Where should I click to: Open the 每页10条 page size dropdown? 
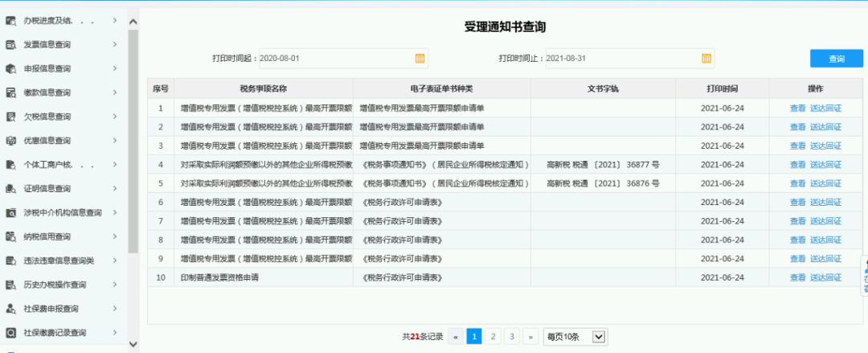[575, 337]
